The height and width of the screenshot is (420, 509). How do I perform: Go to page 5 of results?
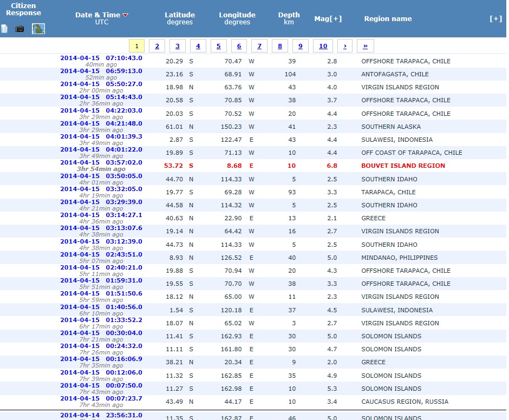(218, 46)
